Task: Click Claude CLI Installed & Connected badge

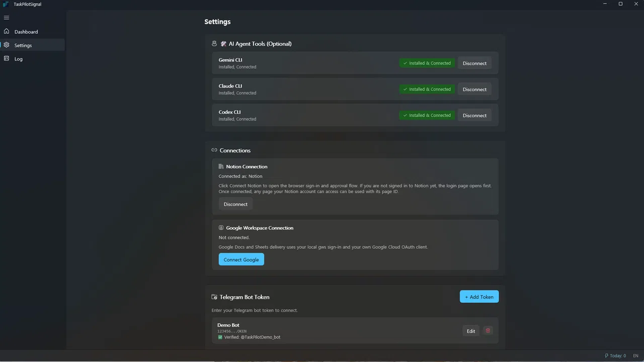Action: [427, 89]
